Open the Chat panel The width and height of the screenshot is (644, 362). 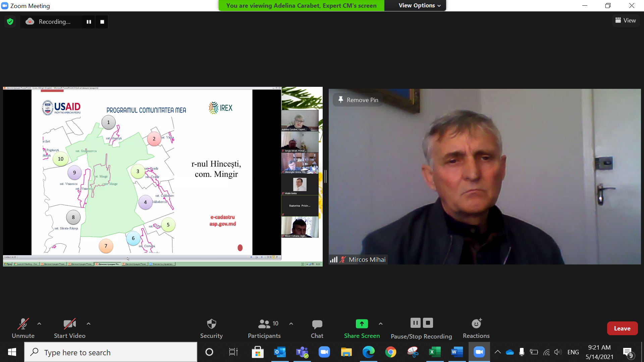point(317,328)
